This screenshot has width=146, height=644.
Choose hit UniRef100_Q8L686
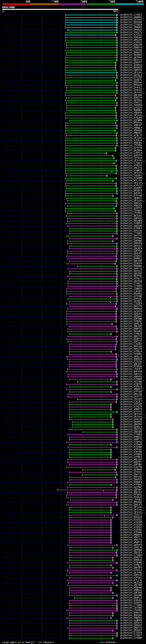coord(131,95)
